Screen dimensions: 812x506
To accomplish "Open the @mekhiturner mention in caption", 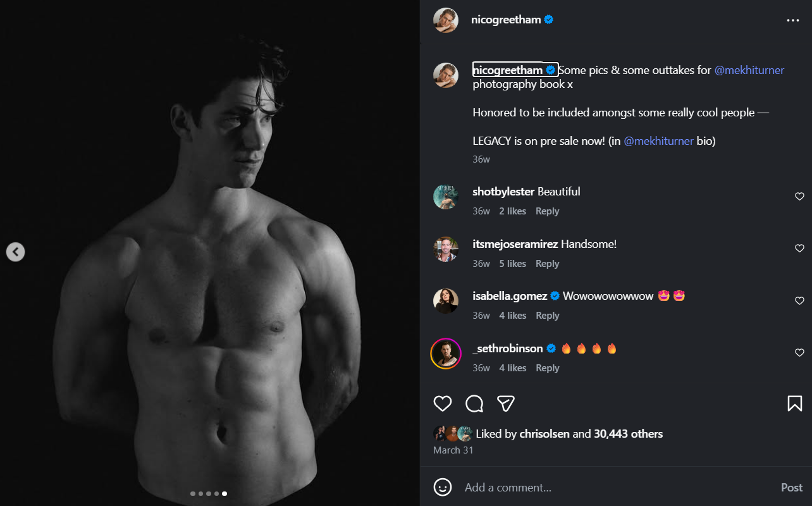I will [749, 70].
